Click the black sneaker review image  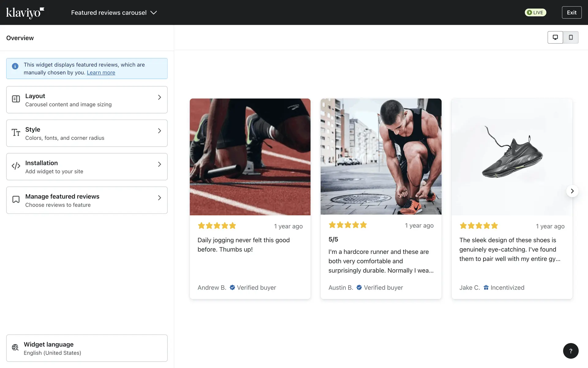(512, 157)
